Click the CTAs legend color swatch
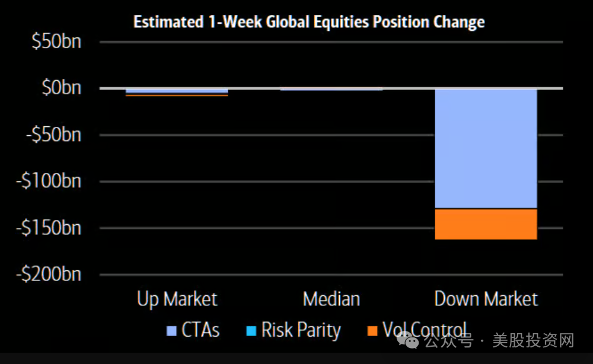Viewport: 593px width, 364px height. (171, 331)
